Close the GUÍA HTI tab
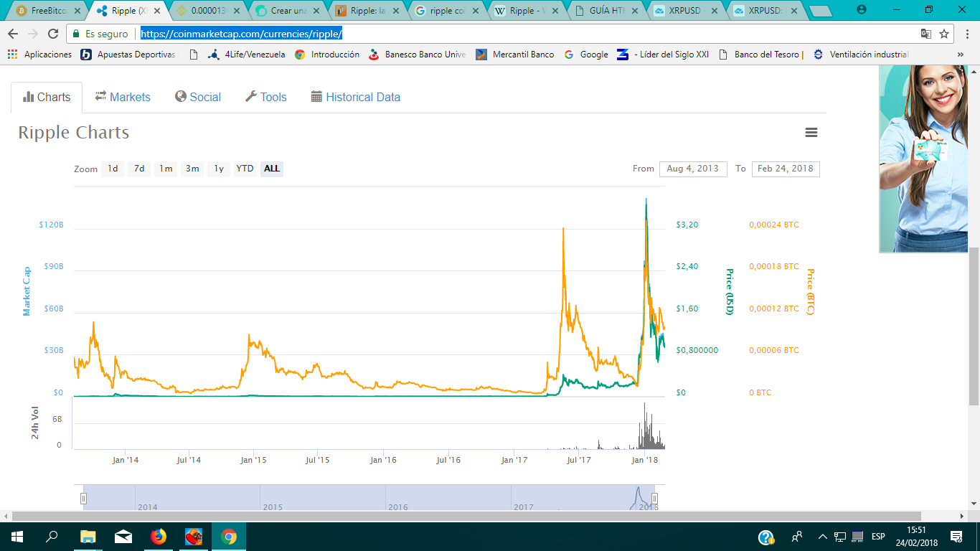This screenshot has height=551, width=980. (x=636, y=11)
